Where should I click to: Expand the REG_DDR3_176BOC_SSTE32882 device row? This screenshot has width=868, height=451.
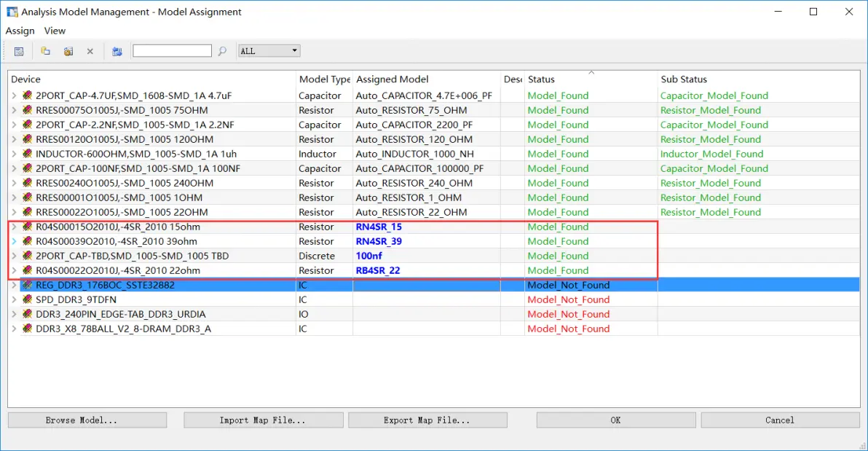click(x=14, y=286)
